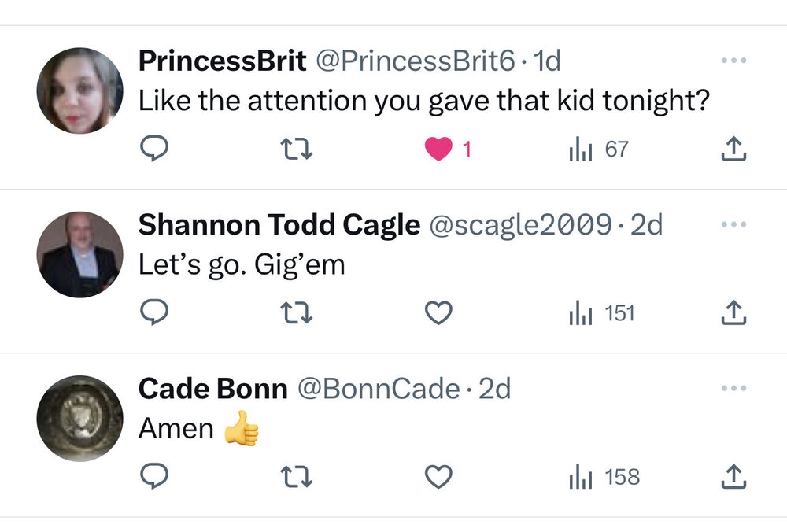Screen dimensions: 787x532
Task: Open more options for Cade Bonn's tweet
Action: pos(733,389)
